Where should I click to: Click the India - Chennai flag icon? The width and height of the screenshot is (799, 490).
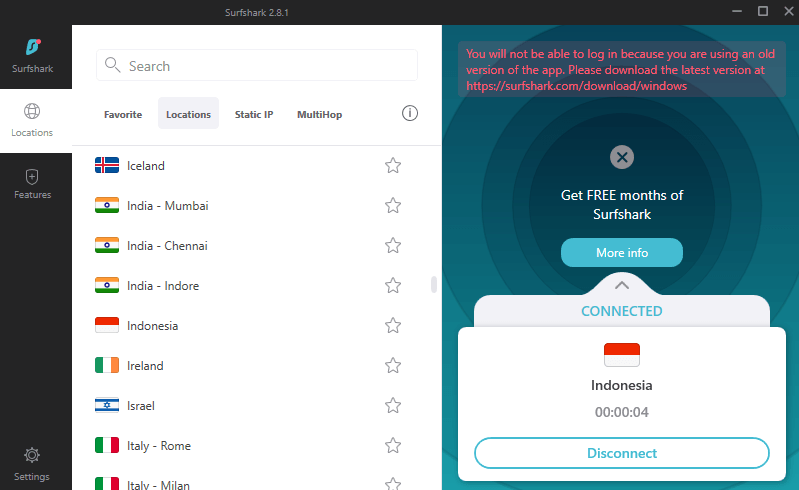[x=107, y=245]
